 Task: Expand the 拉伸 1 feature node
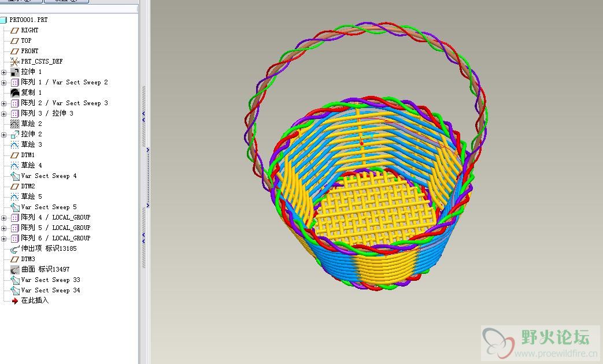coord(4,72)
